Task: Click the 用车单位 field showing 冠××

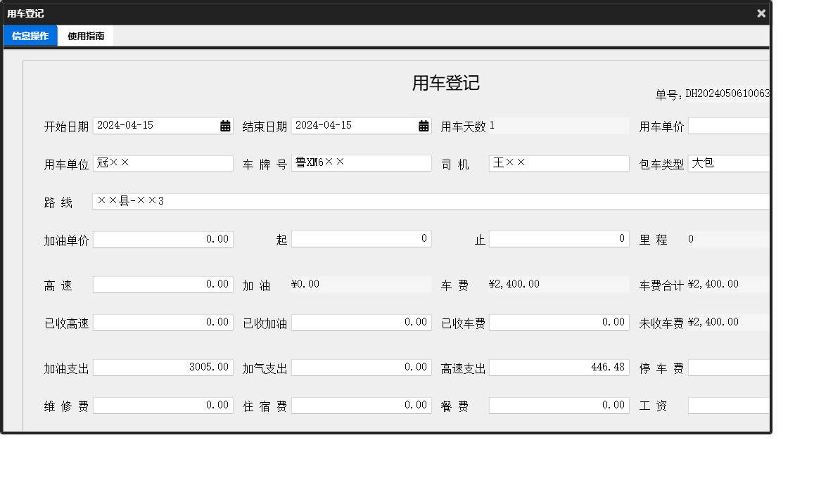Action: pyautogui.click(x=162, y=163)
